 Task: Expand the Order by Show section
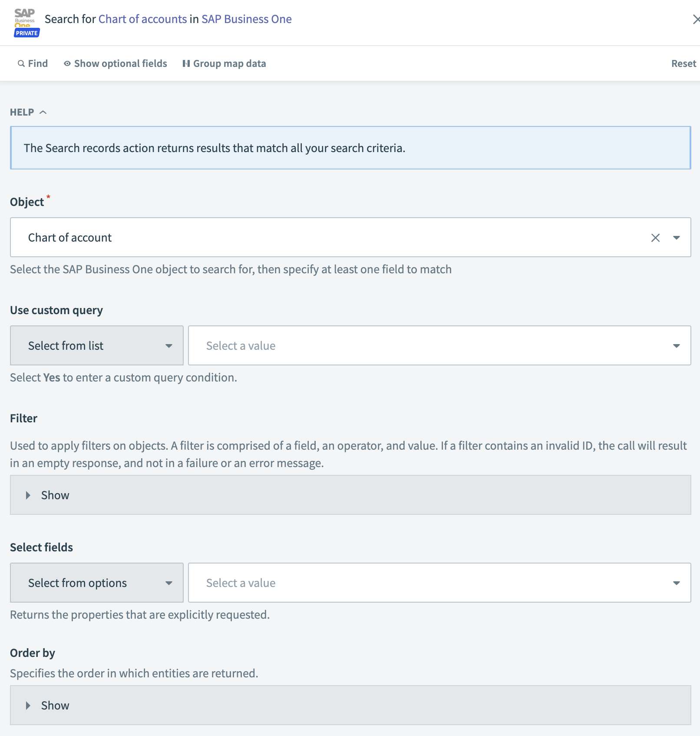[54, 705]
